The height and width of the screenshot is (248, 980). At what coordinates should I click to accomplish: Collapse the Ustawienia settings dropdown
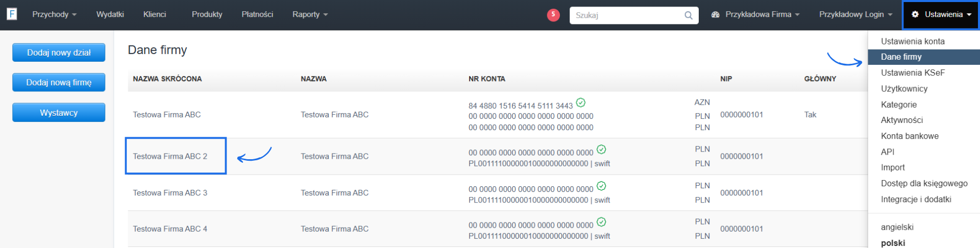941,14
